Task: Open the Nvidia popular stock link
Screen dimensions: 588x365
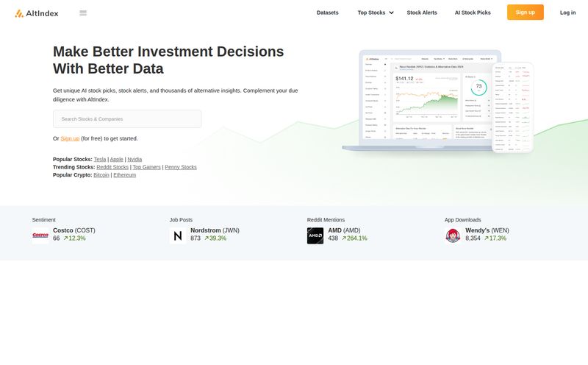Action: 135,159
